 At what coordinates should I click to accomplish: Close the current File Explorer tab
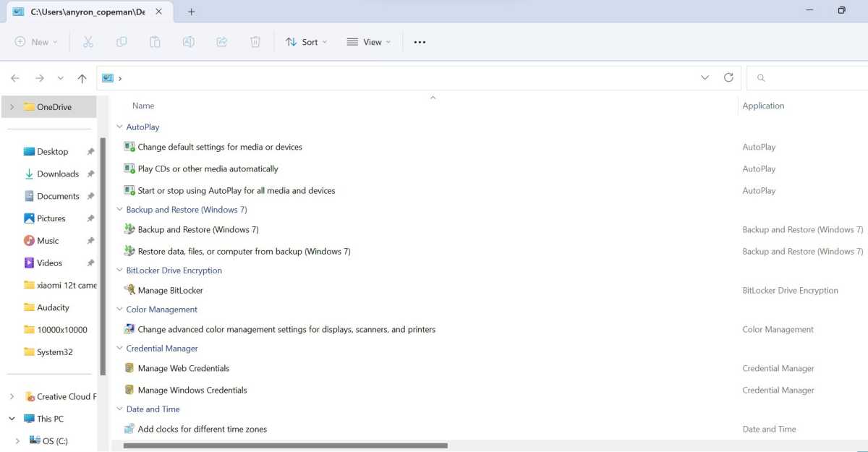pos(158,12)
